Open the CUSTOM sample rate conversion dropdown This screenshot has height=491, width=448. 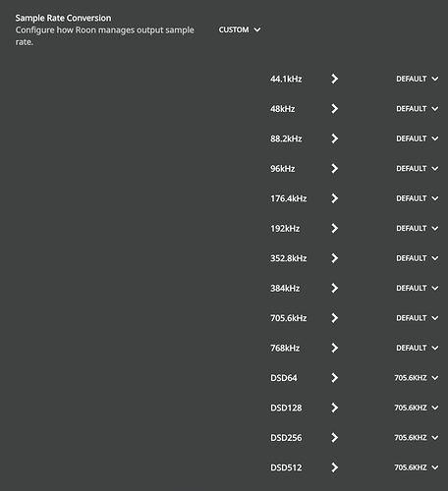point(240,29)
